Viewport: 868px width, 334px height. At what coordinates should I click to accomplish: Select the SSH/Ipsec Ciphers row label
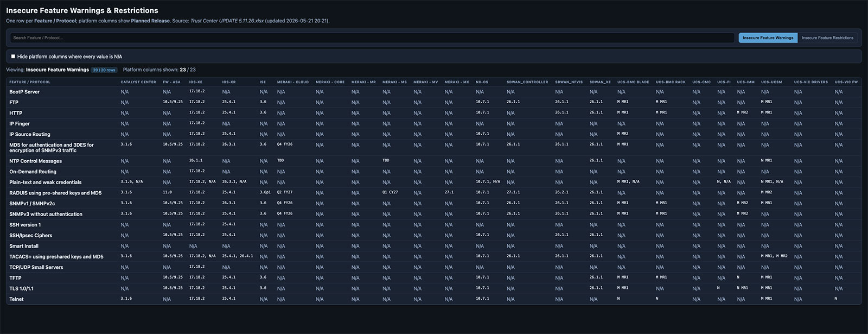(31, 236)
